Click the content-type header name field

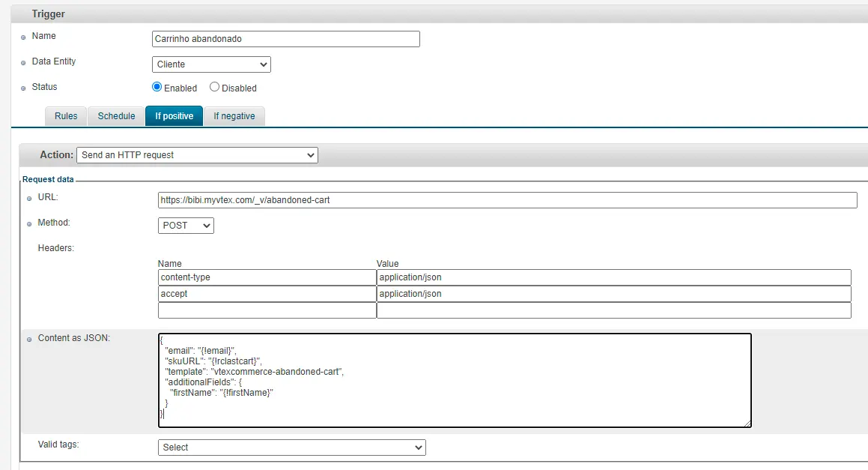pos(267,277)
